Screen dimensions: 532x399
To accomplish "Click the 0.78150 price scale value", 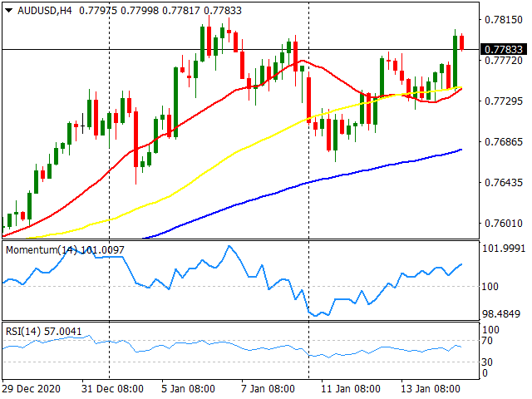I will [502, 19].
